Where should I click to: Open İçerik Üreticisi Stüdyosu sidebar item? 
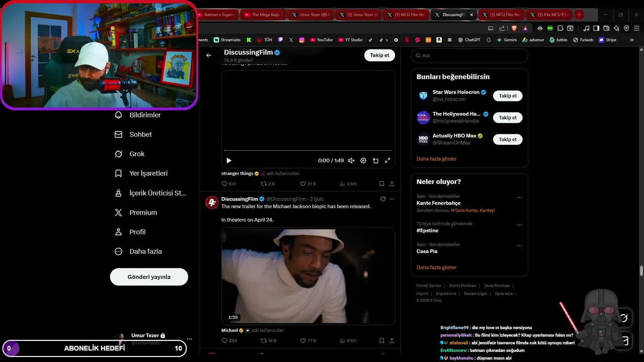(150, 193)
